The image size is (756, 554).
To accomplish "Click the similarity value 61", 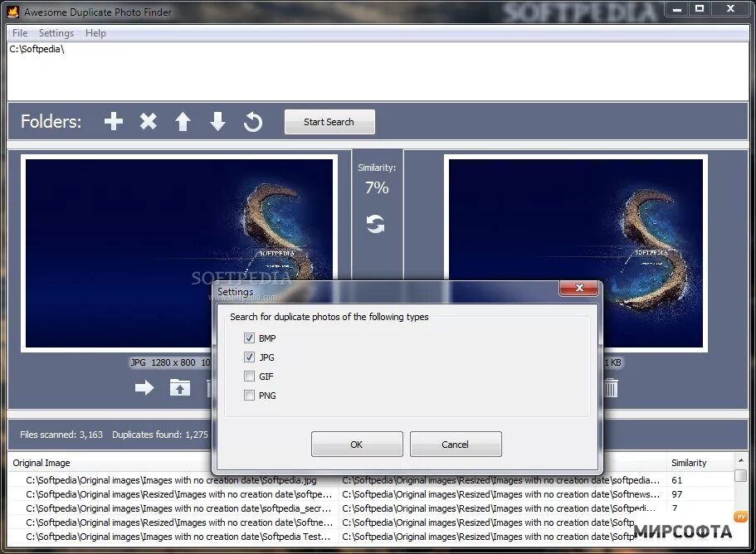I will 677,480.
